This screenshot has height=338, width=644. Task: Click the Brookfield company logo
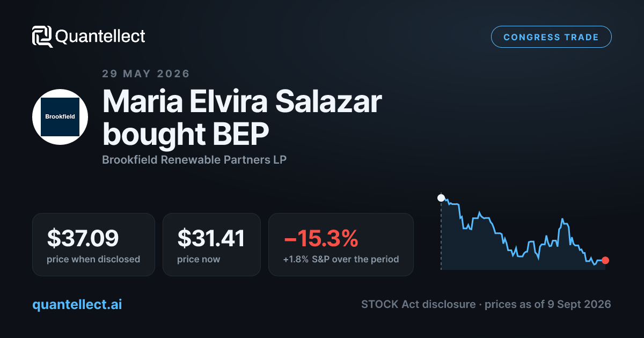(60, 116)
